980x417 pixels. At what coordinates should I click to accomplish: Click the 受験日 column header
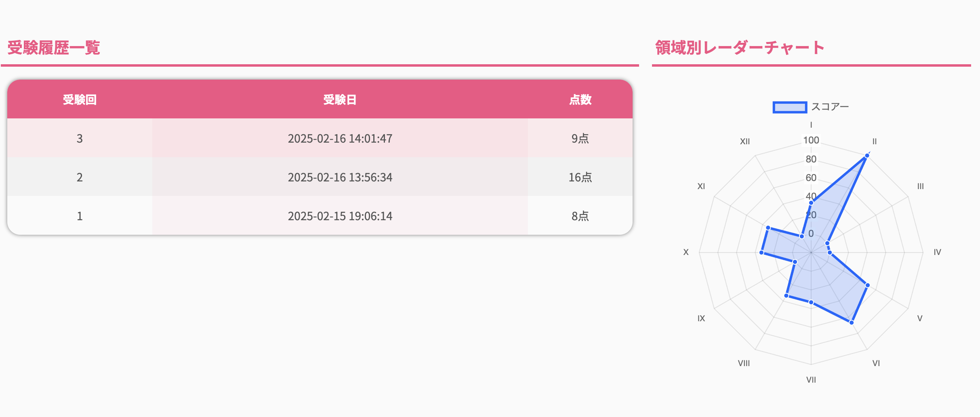click(340, 99)
